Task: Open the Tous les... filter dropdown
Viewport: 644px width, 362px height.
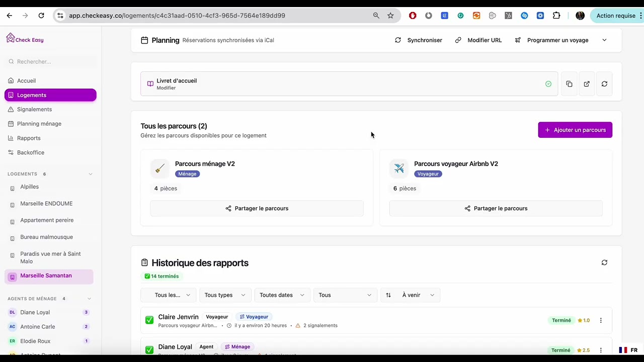Action: point(169,295)
